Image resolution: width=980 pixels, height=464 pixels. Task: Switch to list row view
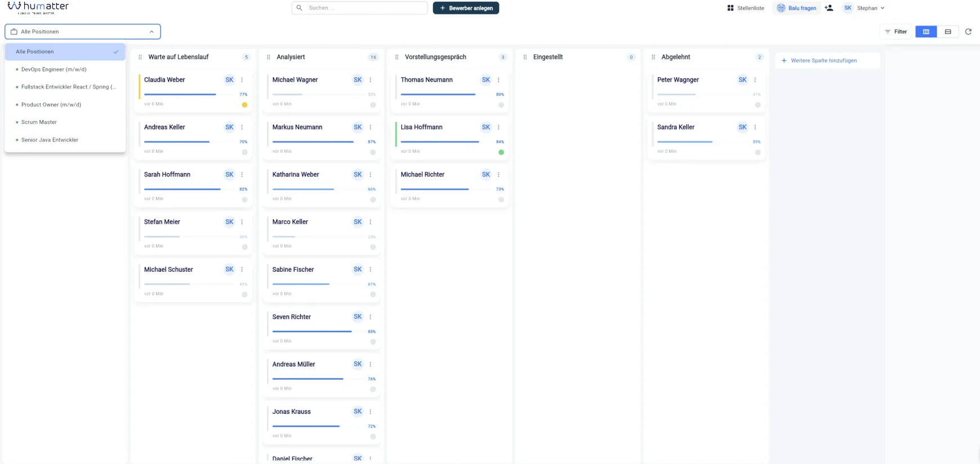click(x=948, y=32)
